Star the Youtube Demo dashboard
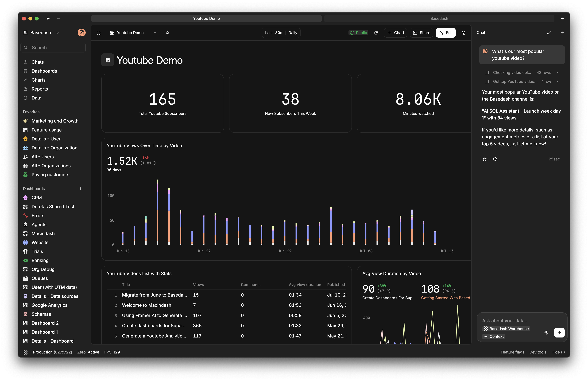The height and width of the screenshot is (381, 588). (x=167, y=33)
